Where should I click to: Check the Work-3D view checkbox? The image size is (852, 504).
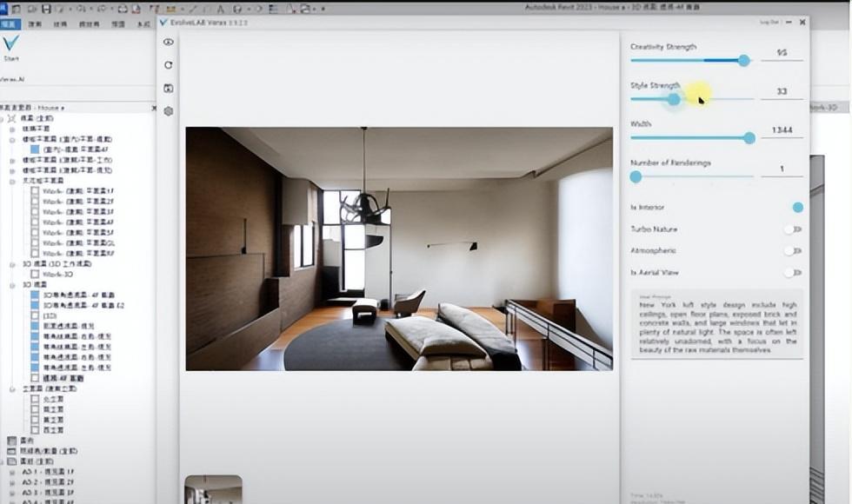[35, 275]
